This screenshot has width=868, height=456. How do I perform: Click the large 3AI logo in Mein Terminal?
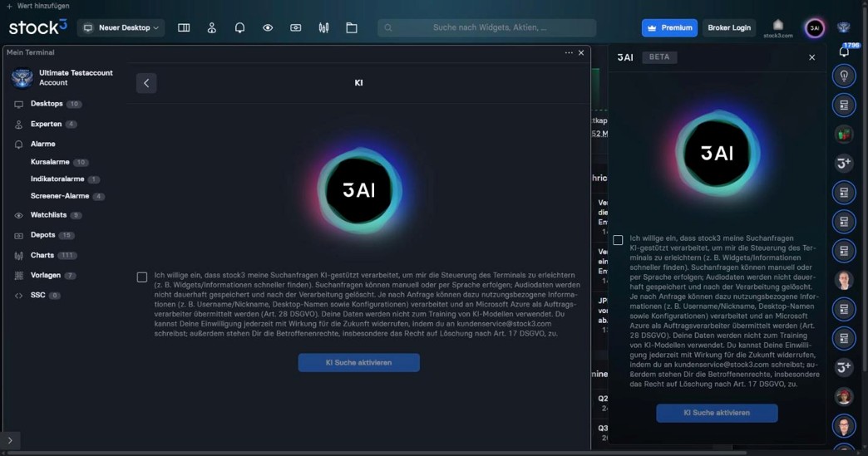click(x=358, y=190)
